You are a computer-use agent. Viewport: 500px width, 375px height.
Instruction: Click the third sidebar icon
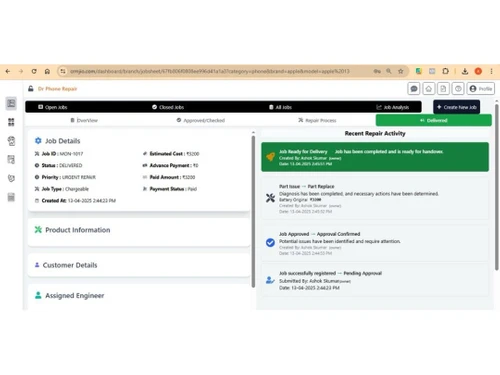(11, 141)
